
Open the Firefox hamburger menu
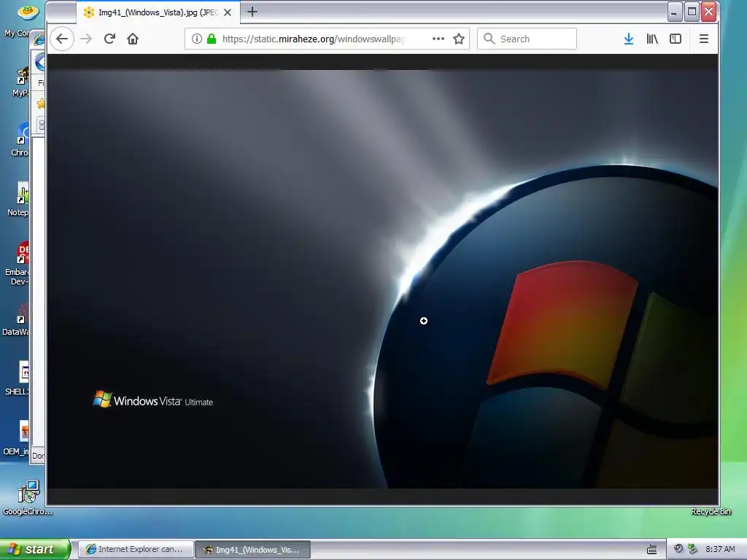[704, 39]
